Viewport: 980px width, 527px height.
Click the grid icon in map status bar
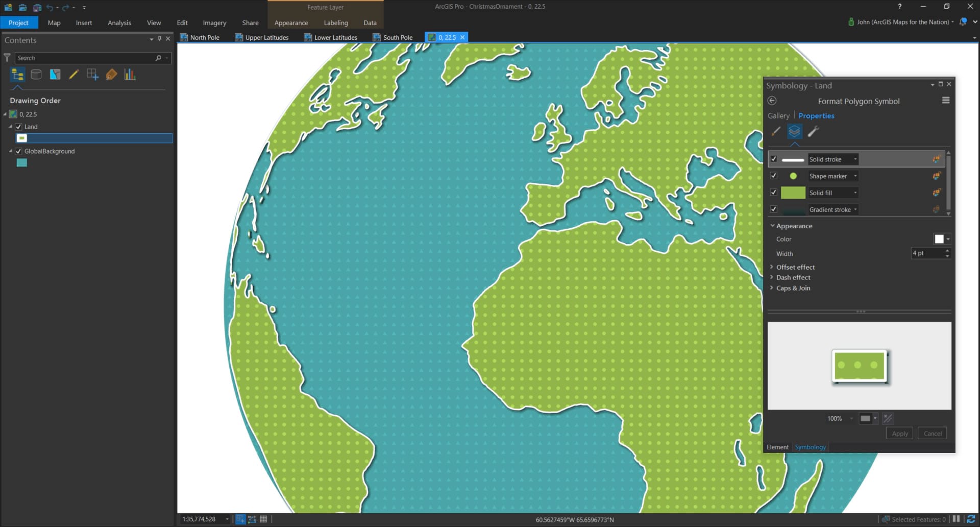pyautogui.click(x=263, y=519)
